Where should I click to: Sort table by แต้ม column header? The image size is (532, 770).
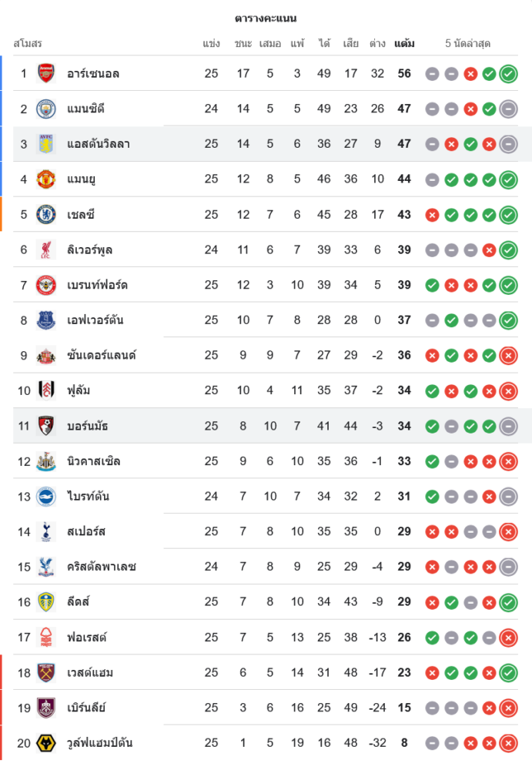[x=404, y=44]
